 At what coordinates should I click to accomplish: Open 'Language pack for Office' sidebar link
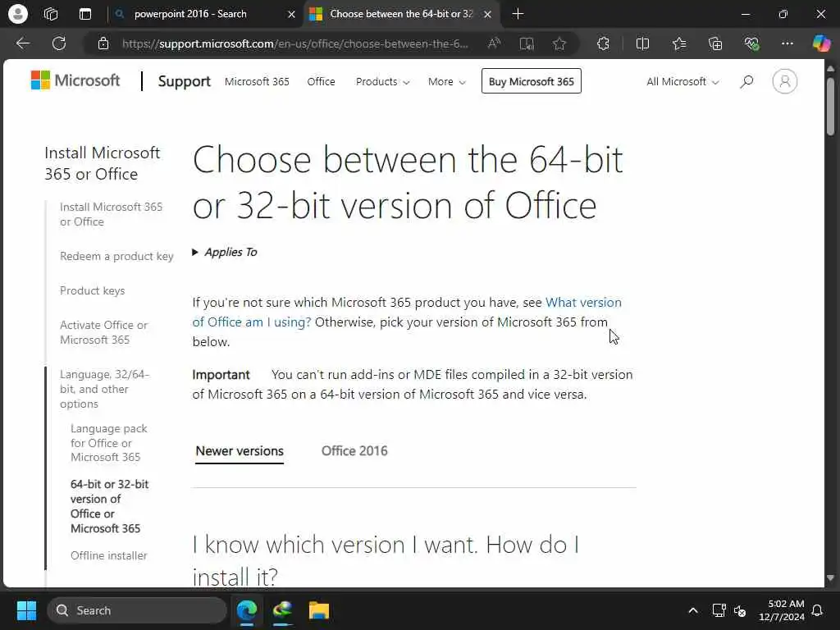pos(109,442)
